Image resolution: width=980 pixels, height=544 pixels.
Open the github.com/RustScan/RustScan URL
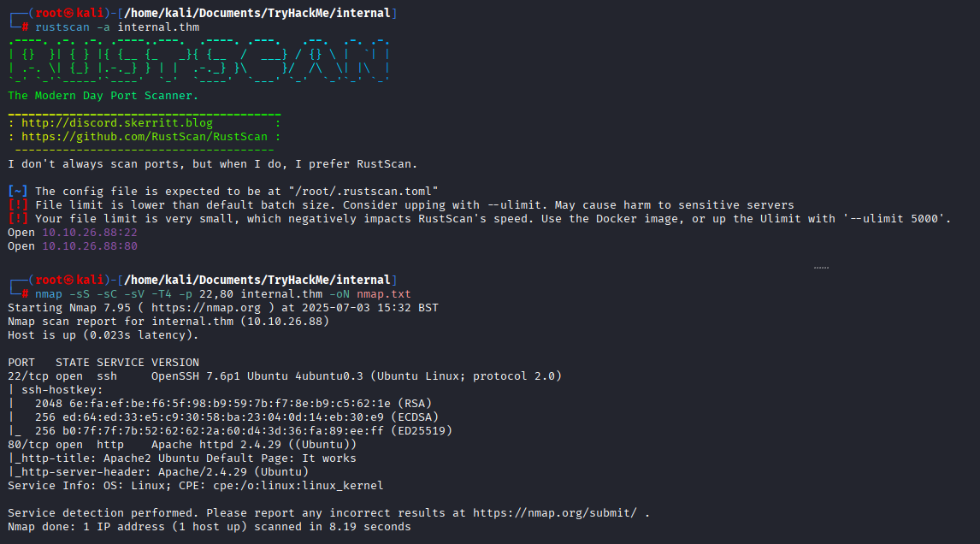[x=145, y=137]
